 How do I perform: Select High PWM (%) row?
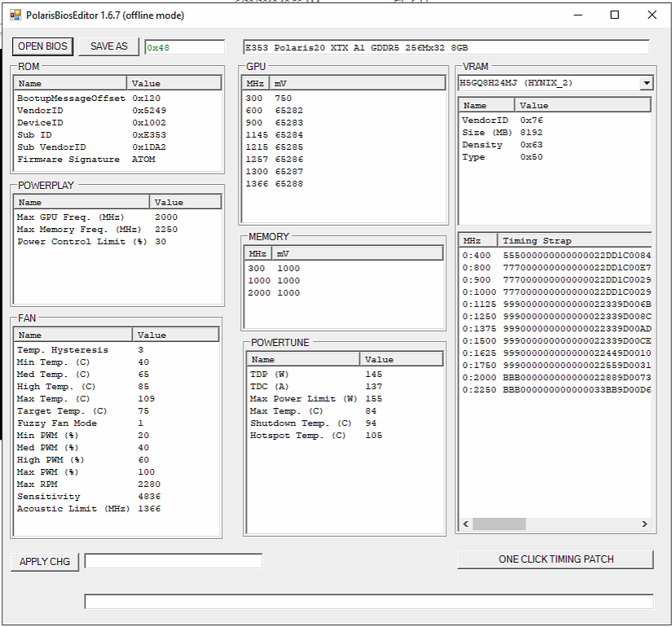(x=83, y=460)
